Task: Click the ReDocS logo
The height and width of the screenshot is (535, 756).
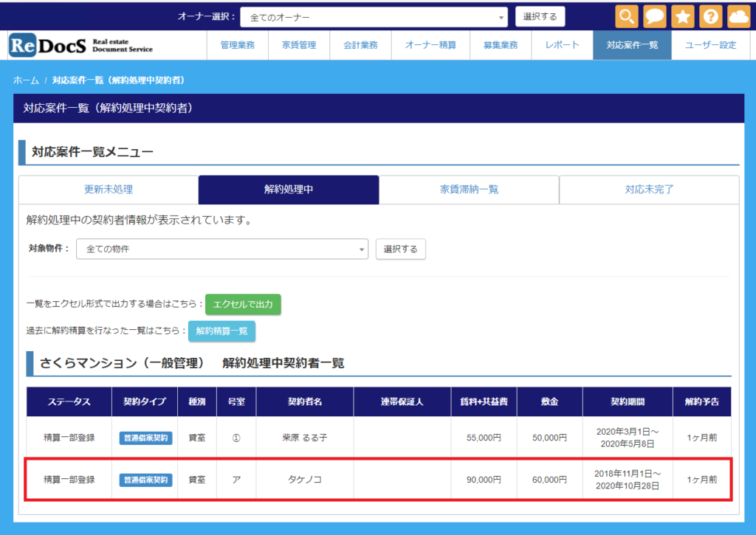Action: (81, 45)
